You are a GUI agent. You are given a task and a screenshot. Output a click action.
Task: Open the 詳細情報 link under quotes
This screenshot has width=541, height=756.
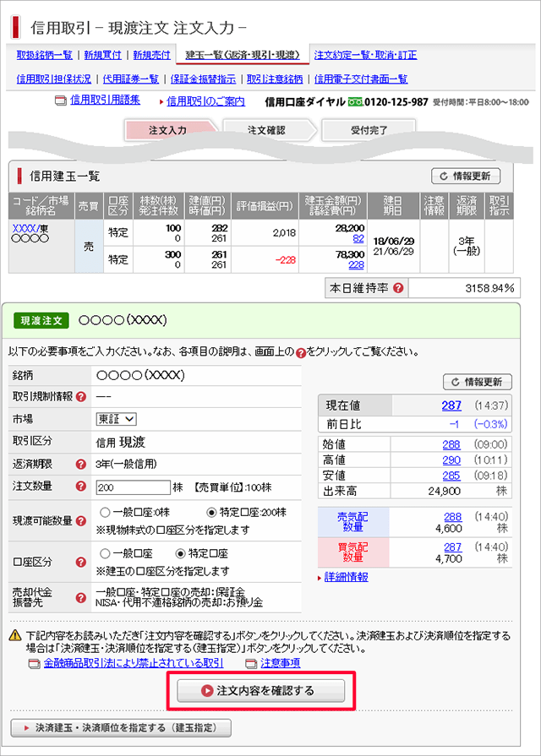coord(347,577)
